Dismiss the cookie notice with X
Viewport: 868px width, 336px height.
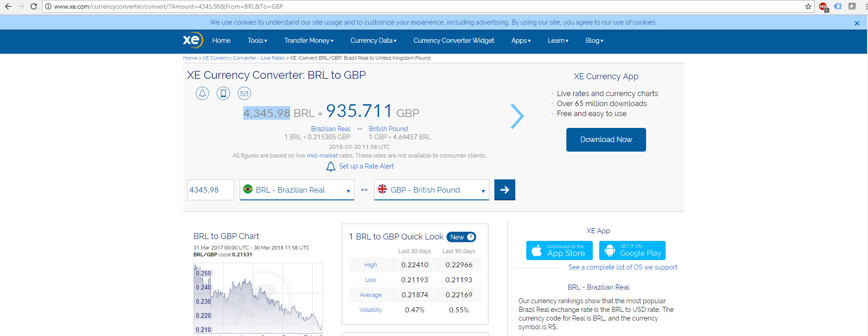pos(857,23)
